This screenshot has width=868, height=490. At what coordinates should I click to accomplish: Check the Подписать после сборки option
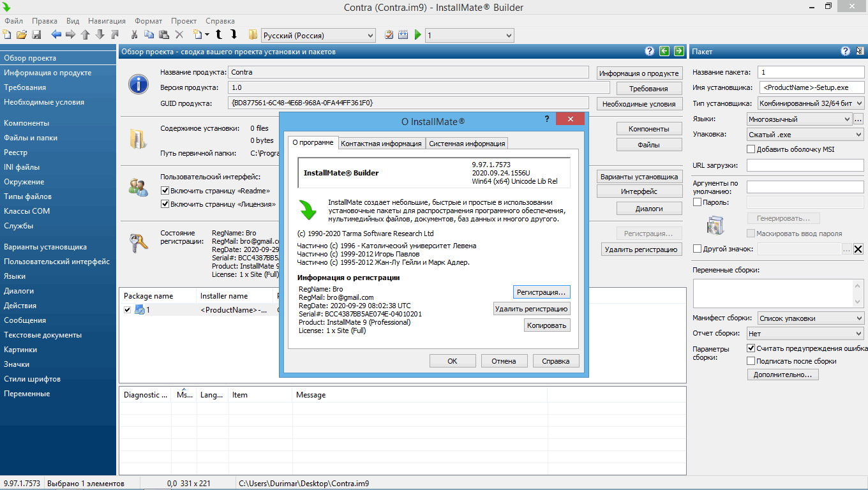(751, 361)
